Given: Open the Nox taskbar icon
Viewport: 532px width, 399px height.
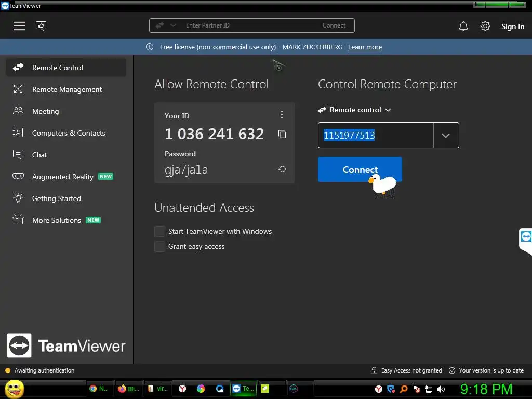Looking at the screenshot, I should [294, 389].
